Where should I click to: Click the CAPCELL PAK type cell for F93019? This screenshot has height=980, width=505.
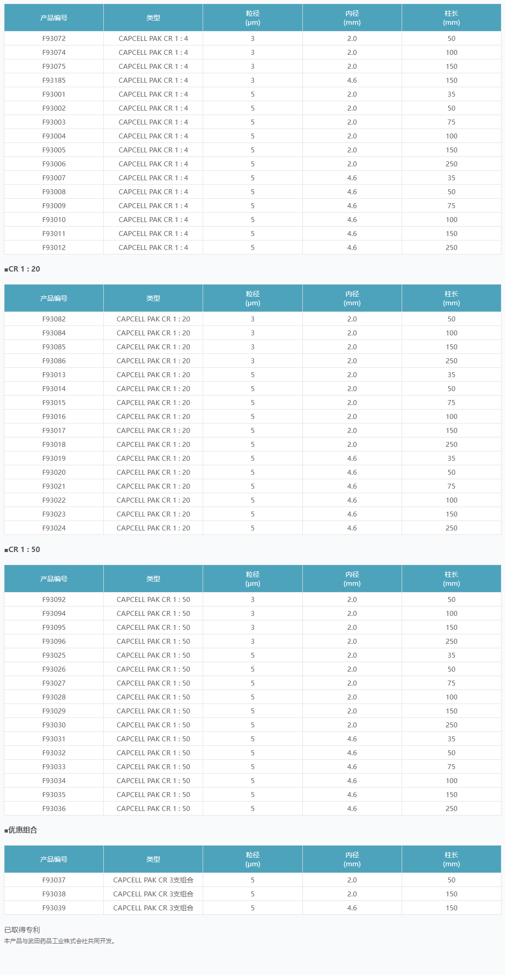153,459
